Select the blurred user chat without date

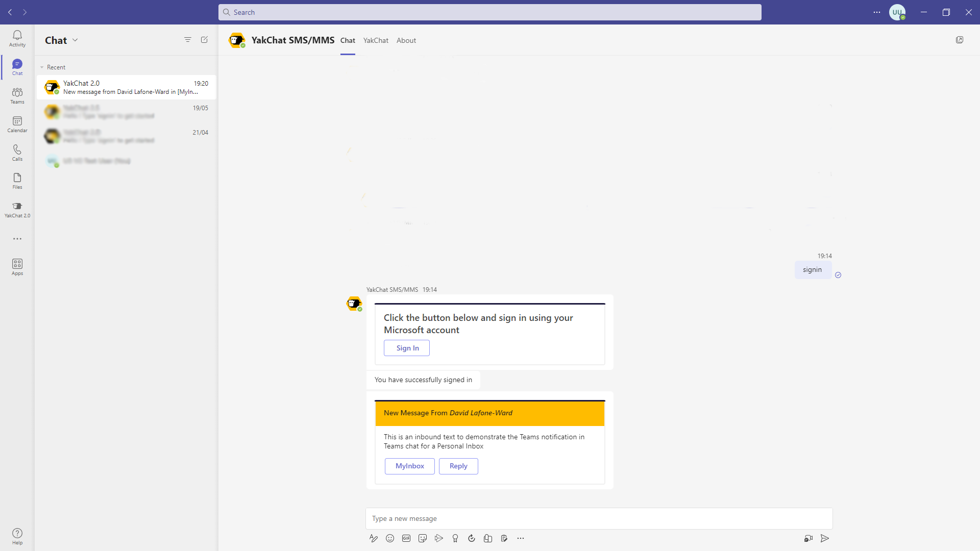coord(126,161)
